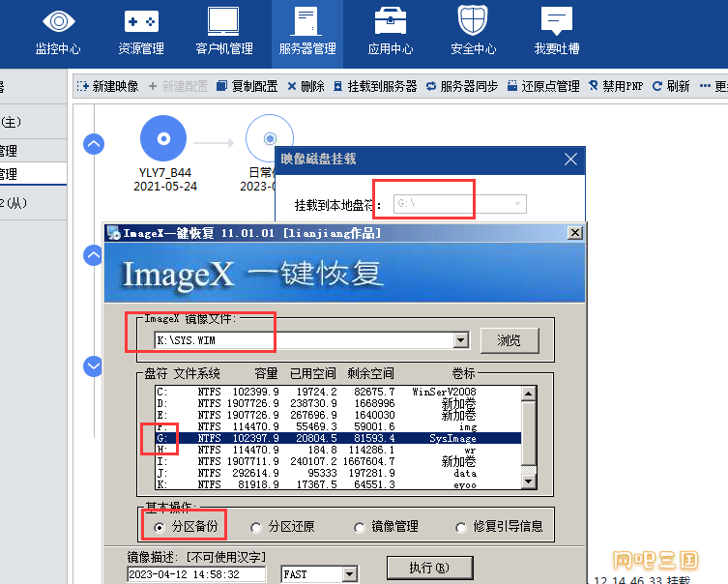Select the 镜像管理 image management radio button
The height and width of the screenshot is (584, 728).
tap(360, 528)
